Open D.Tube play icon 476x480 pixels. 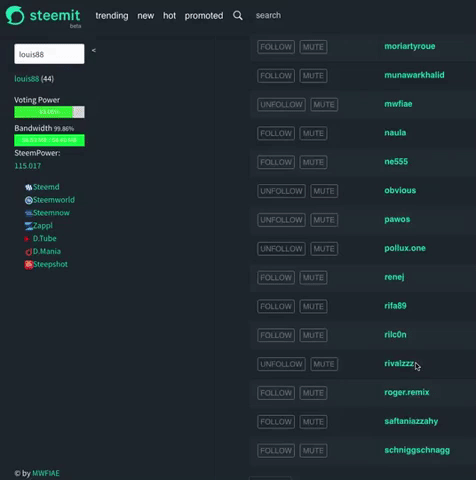pos(27,239)
